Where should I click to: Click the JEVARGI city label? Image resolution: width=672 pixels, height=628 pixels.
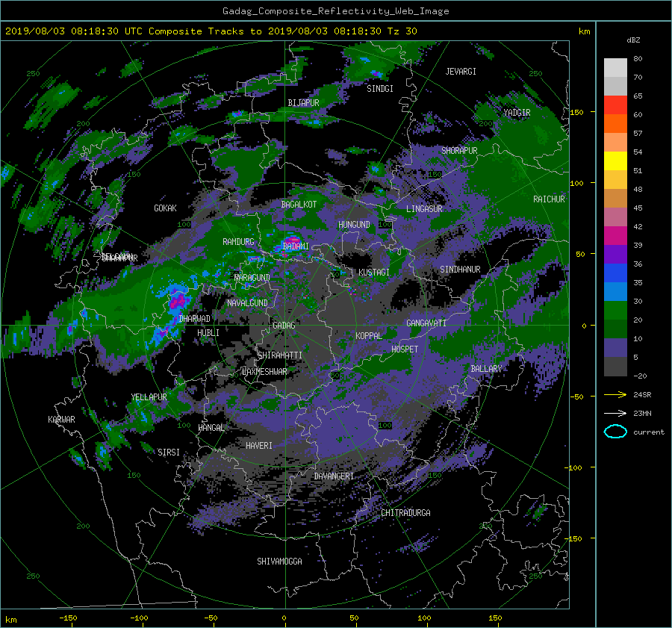[461, 72]
